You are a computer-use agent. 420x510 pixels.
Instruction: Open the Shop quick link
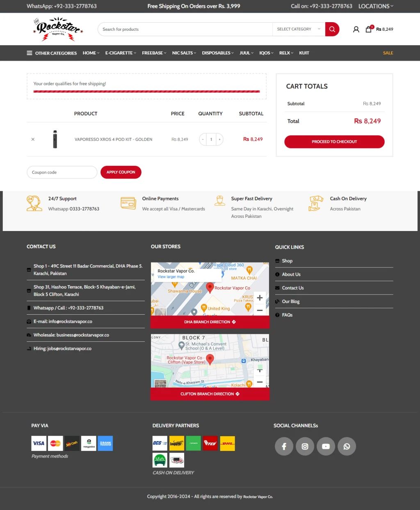(287, 261)
